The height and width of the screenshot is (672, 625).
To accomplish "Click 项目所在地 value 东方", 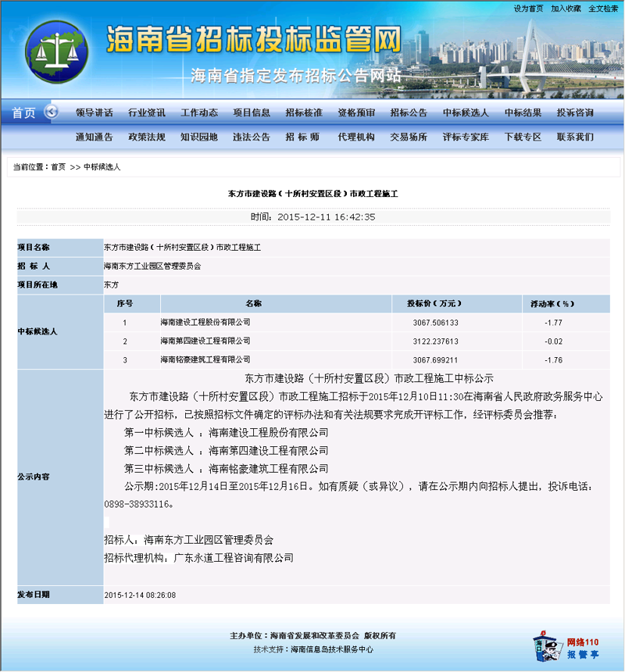I will click(x=111, y=284).
